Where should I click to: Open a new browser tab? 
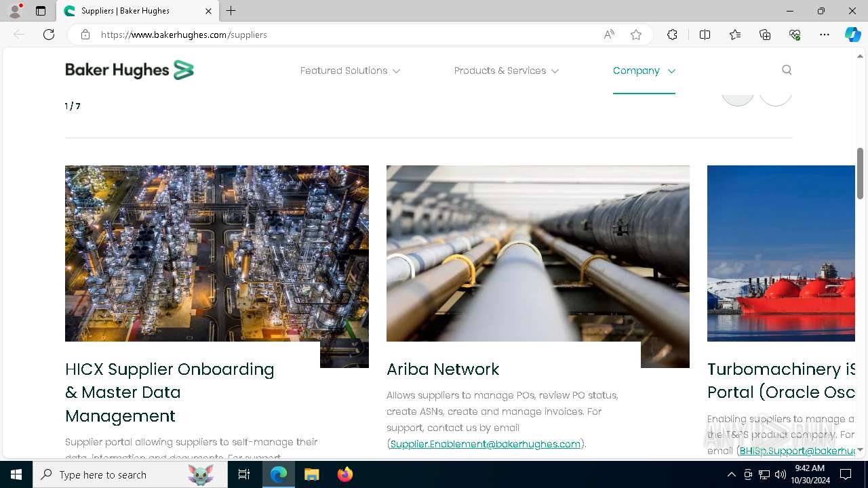click(x=231, y=11)
